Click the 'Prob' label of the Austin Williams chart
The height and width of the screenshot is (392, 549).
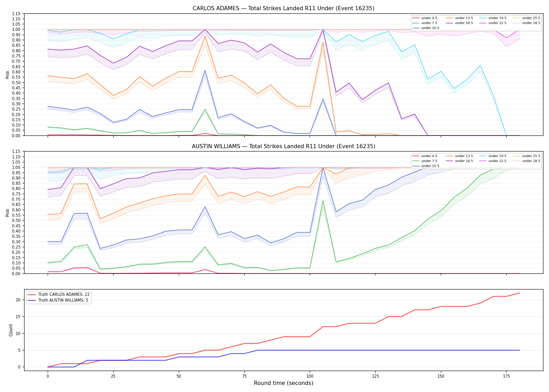tap(8, 213)
